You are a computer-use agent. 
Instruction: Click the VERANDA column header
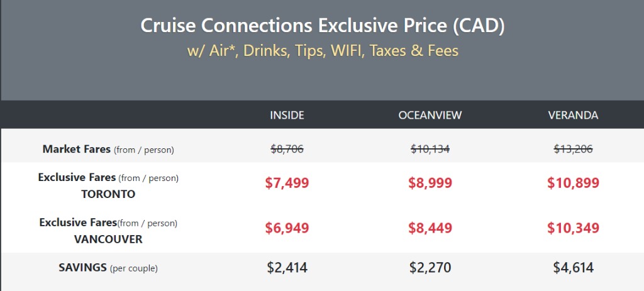pos(573,116)
